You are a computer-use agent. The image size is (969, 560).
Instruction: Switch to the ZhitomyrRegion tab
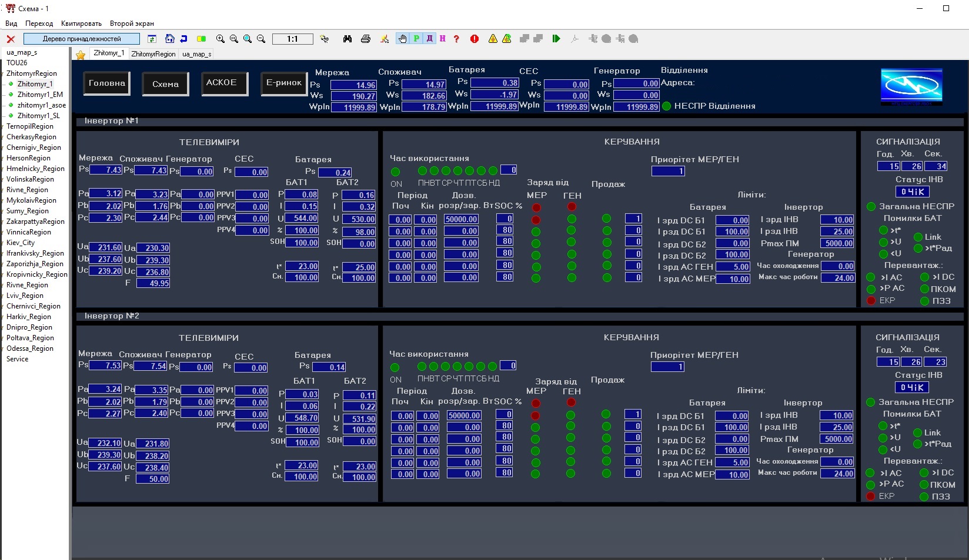[153, 54]
